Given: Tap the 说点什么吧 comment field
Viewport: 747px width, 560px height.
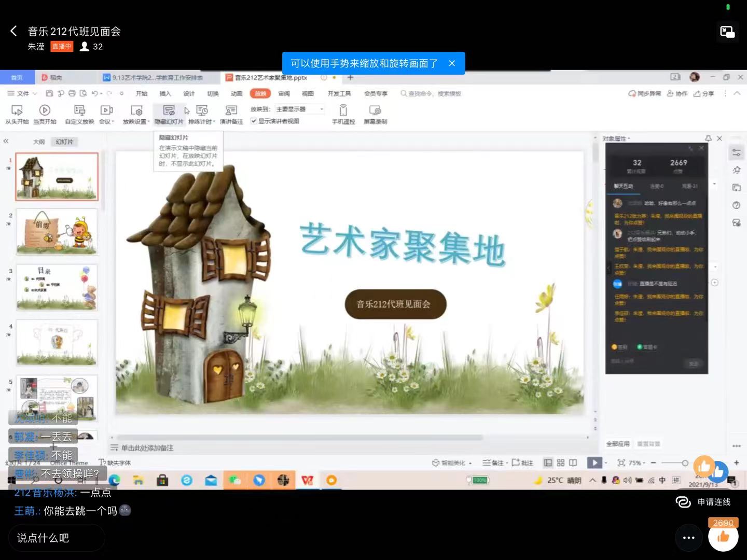Looking at the screenshot, I should pos(56,538).
